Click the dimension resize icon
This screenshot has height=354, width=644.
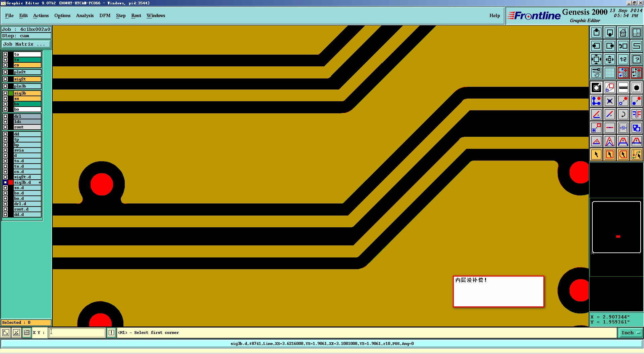click(x=623, y=128)
